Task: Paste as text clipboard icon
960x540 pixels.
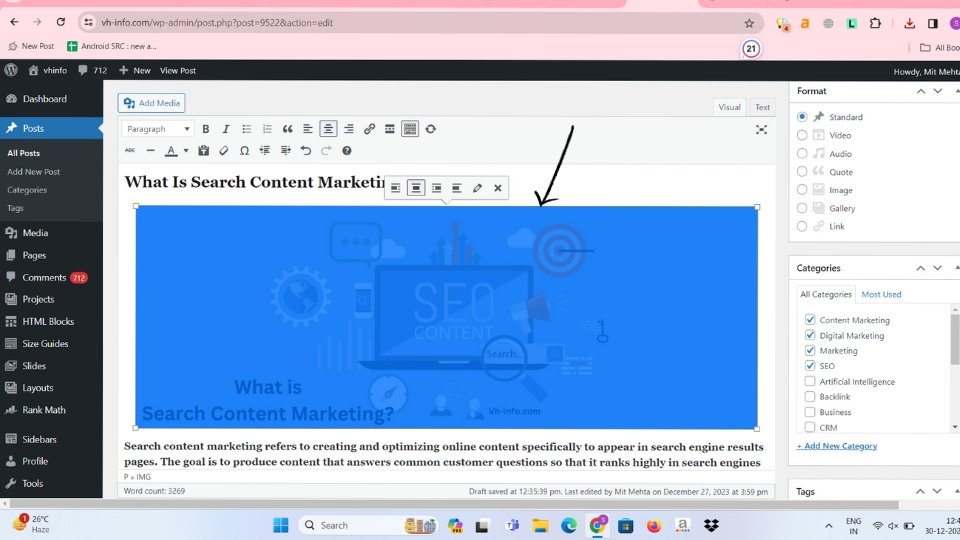Action: (x=204, y=151)
